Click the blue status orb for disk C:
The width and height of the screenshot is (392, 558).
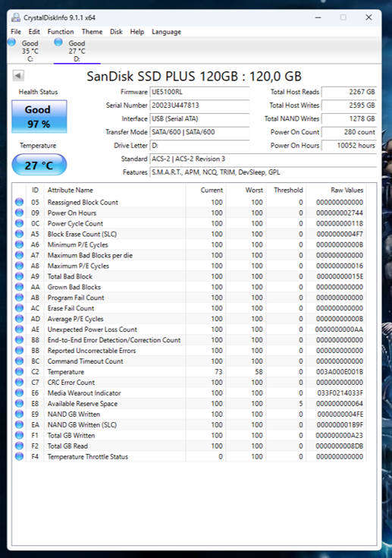coord(11,43)
